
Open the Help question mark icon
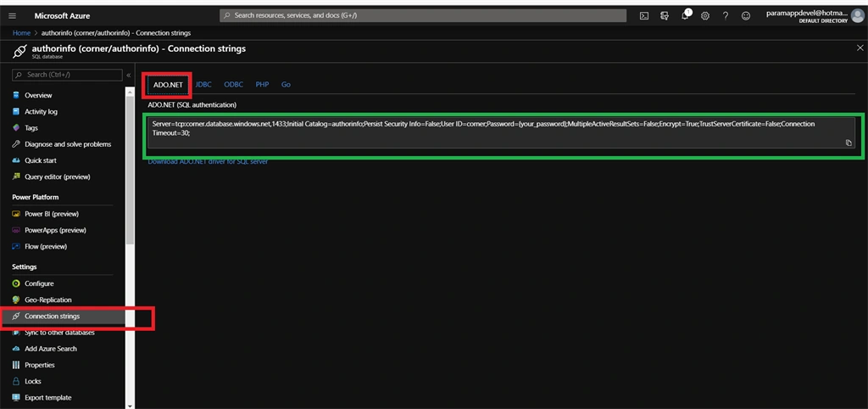click(726, 16)
